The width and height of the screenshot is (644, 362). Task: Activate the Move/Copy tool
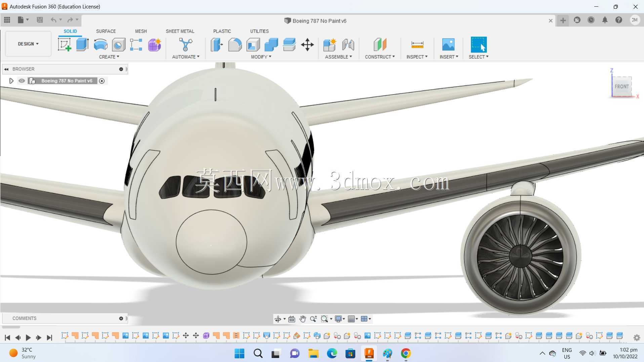tap(307, 44)
